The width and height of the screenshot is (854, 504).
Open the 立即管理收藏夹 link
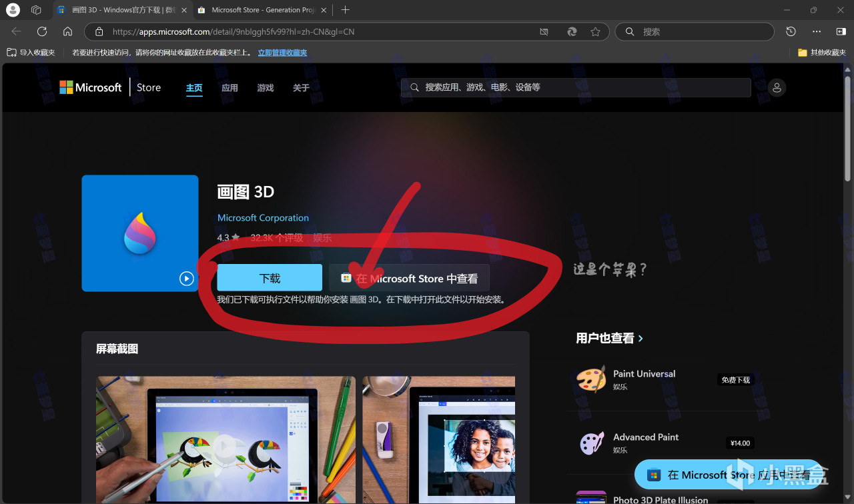282,53
